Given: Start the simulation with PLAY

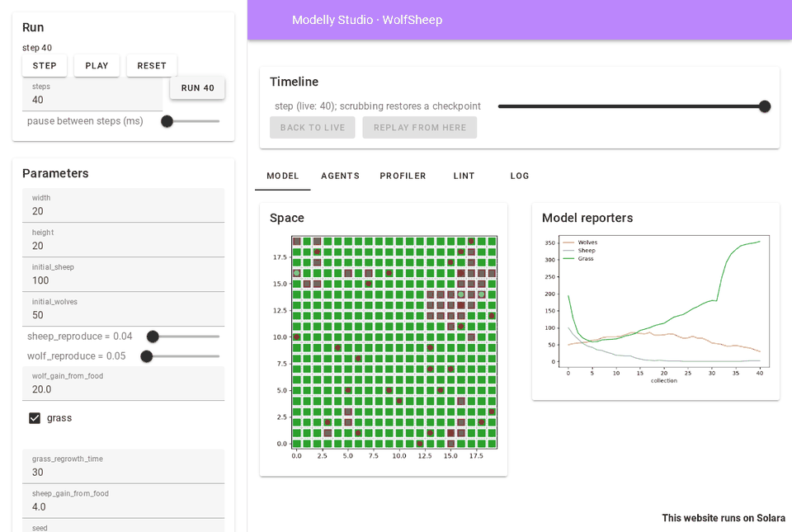Looking at the screenshot, I should tap(97, 66).
